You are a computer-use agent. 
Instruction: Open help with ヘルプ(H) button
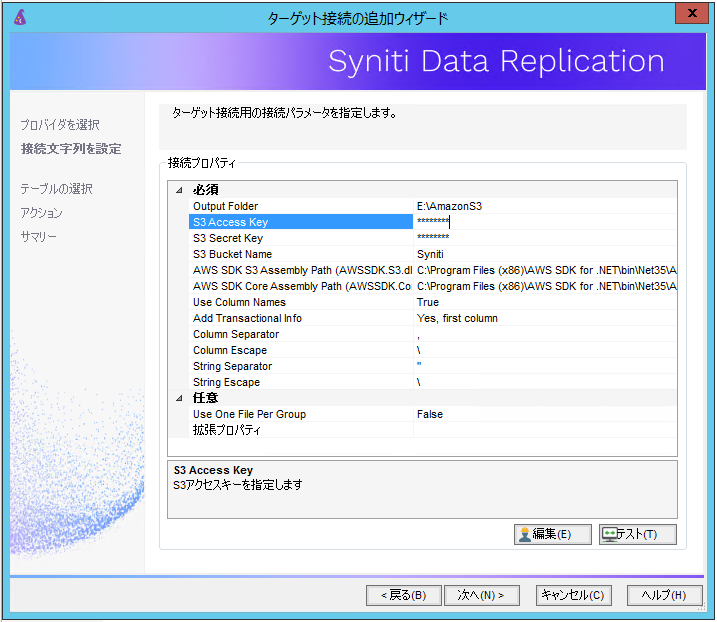(664, 595)
